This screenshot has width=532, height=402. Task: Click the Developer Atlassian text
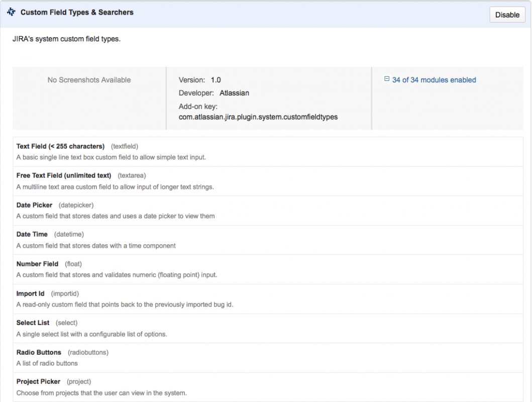pos(214,93)
